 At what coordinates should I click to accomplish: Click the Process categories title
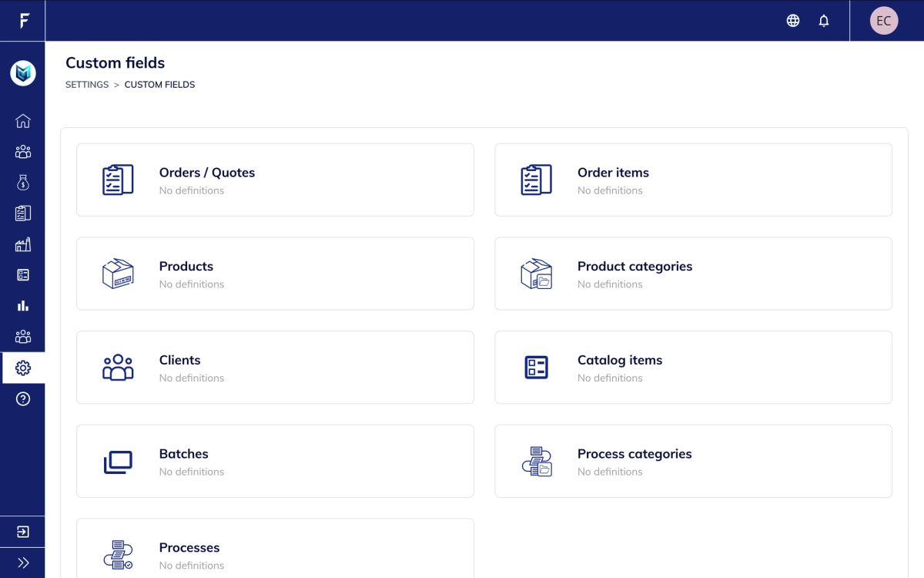point(634,454)
